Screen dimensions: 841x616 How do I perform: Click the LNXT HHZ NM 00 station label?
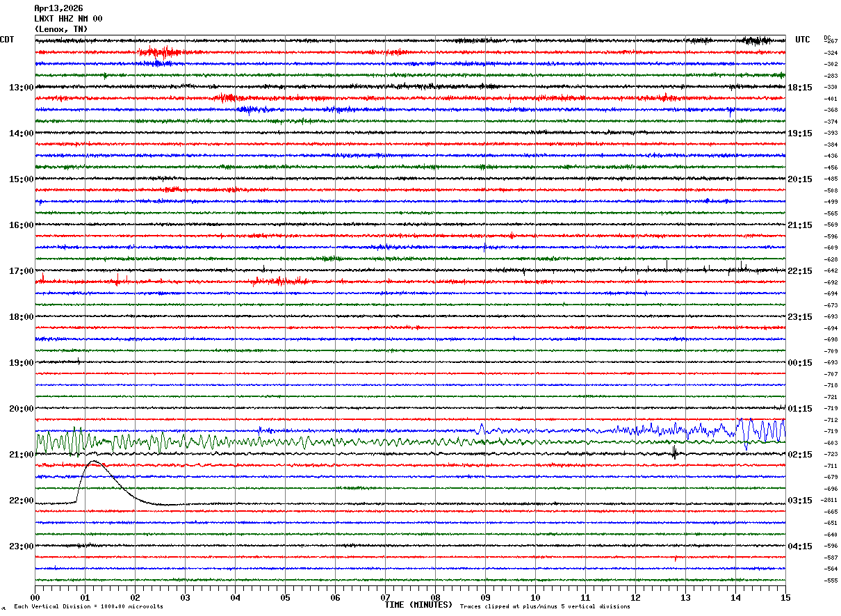tap(68, 19)
